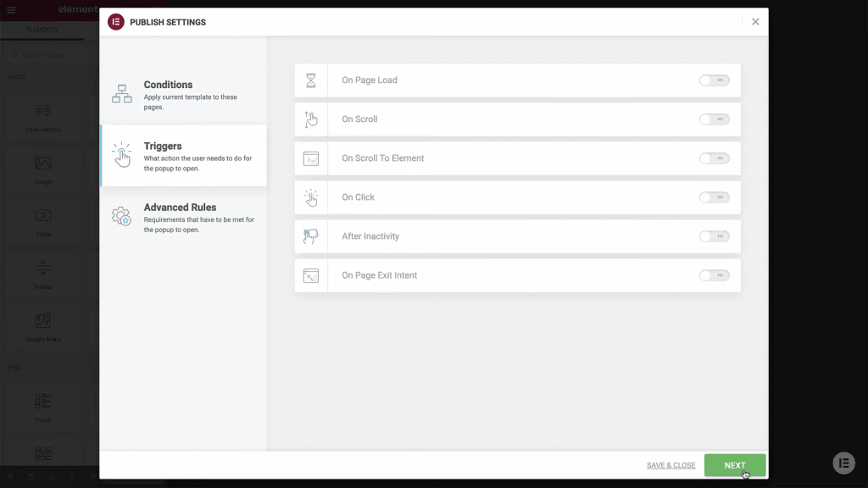Toggle the After Inactivity switch

[x=714, y=236]
